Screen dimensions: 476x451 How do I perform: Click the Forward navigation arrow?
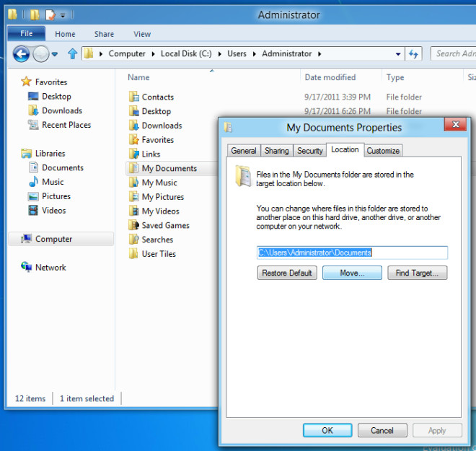[40, 54]
